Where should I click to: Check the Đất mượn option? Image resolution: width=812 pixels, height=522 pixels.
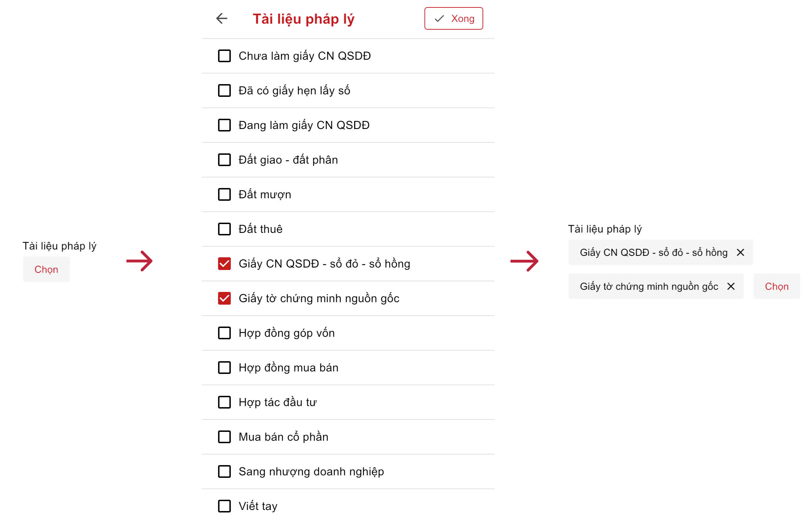[x=224, y=194]
